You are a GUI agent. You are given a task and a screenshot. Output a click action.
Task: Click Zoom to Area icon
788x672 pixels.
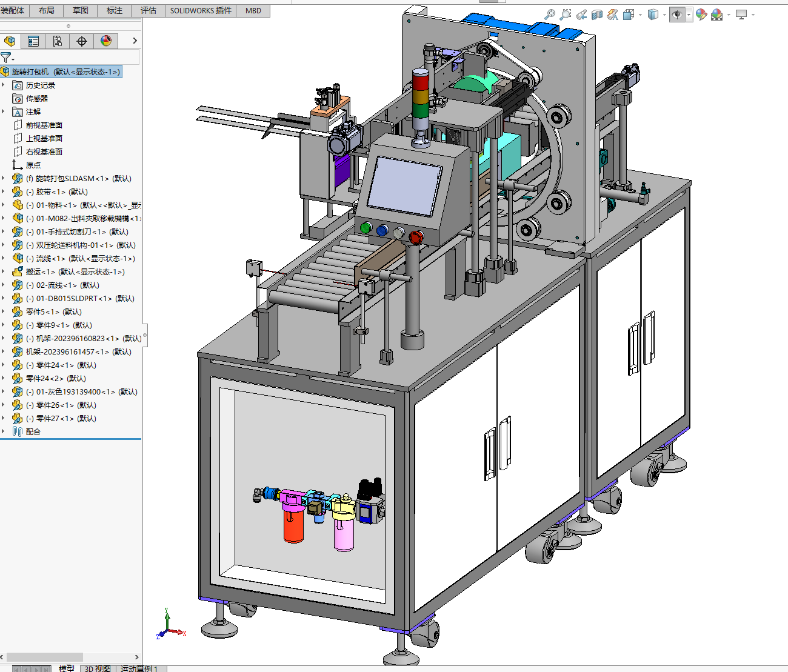(566, 14)
